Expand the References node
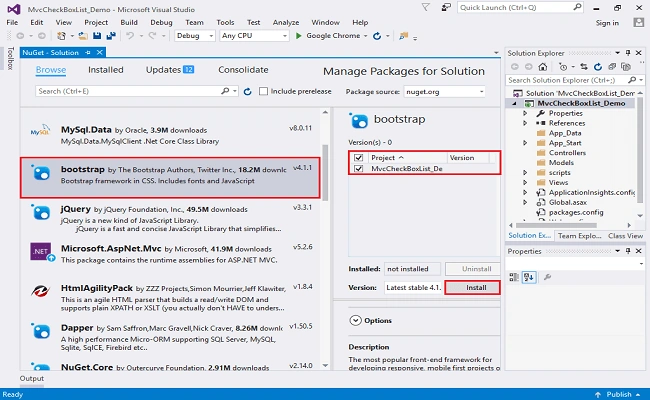This screenshot has height=400, width=650. click(525, 123)
